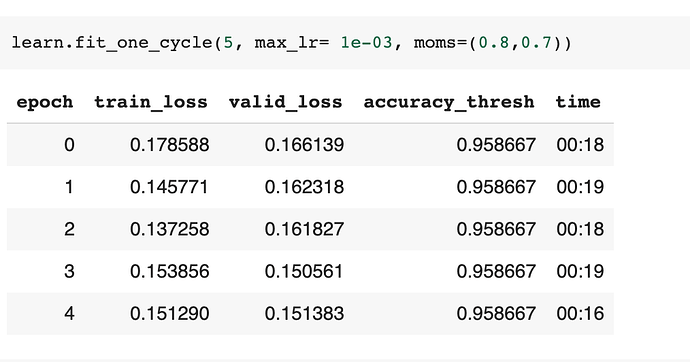Click valid_loss value 0.151383
The image size is (690, 362).
(x=304, y=314)
